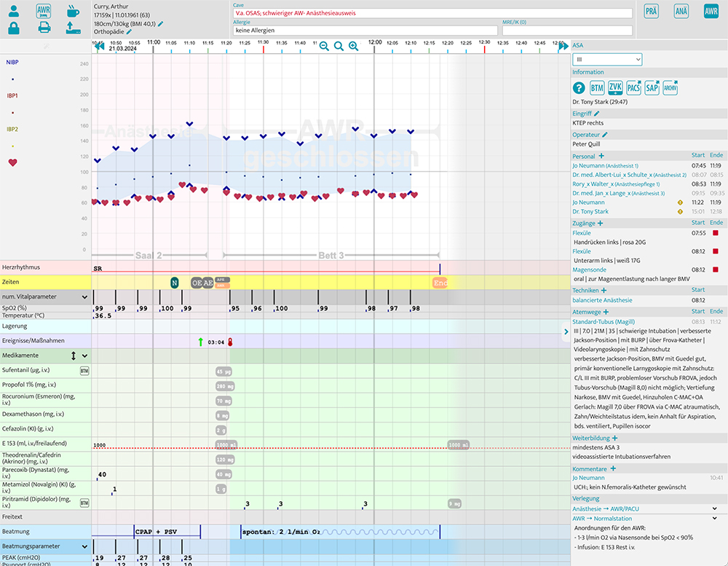The height and width of the screenshot is (566, 728).
Task: Open the balancierte Anästhesie technique
Action: (602, 301)
